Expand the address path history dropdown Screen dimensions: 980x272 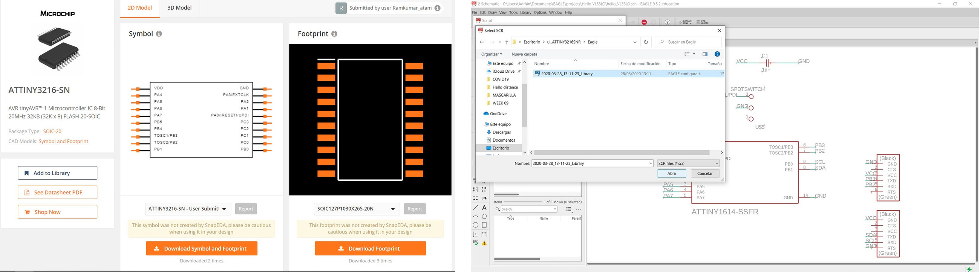click(635, 42)
